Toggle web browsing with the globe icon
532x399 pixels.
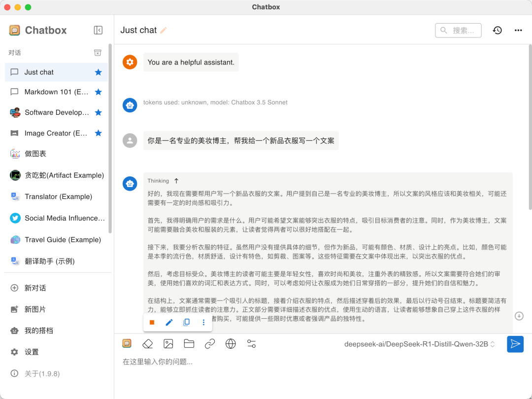(231, 344)
